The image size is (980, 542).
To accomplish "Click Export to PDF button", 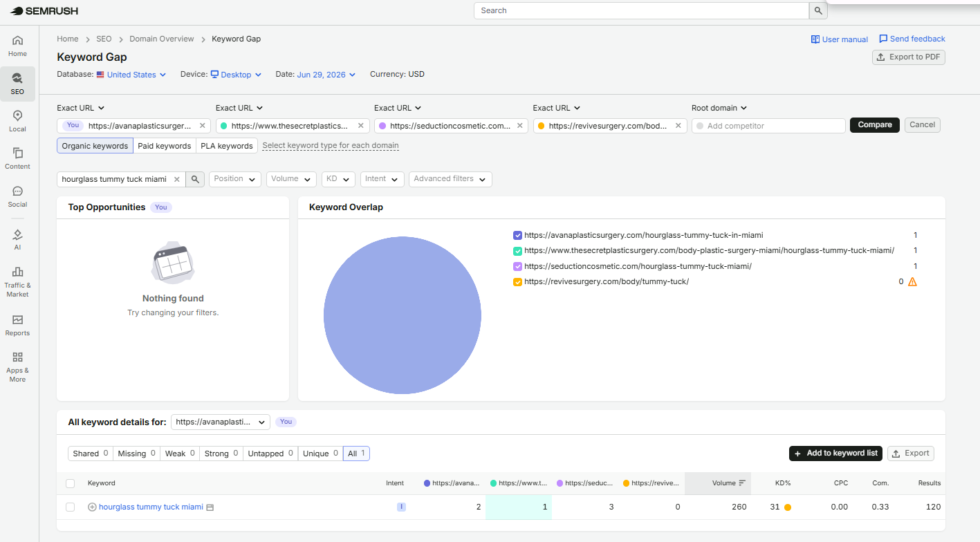I will coord(909,57).
